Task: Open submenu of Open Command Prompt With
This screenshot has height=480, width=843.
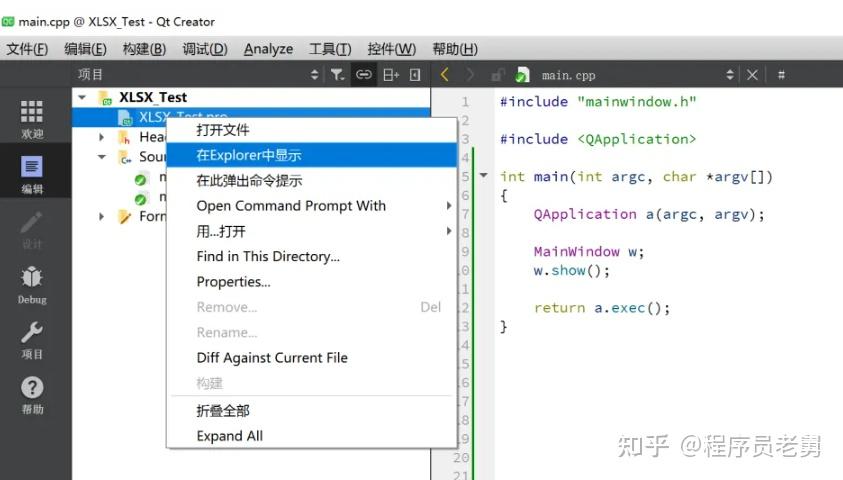Action: pos(449,205)
